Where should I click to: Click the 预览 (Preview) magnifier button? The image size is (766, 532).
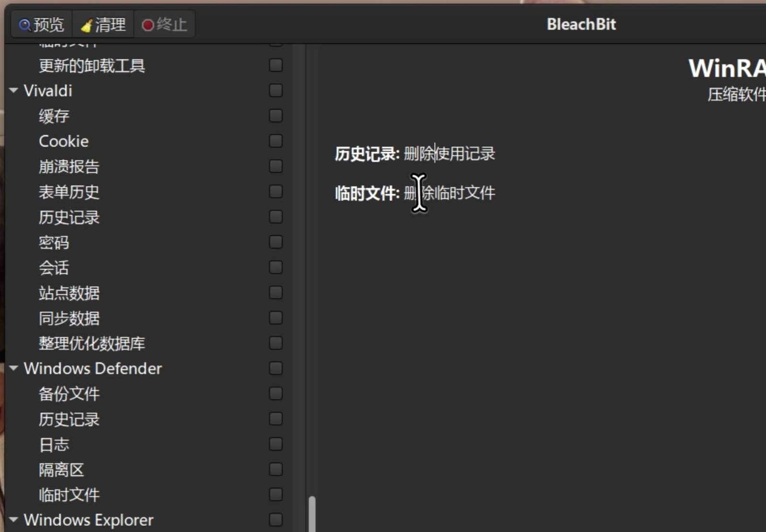(41, 24)
